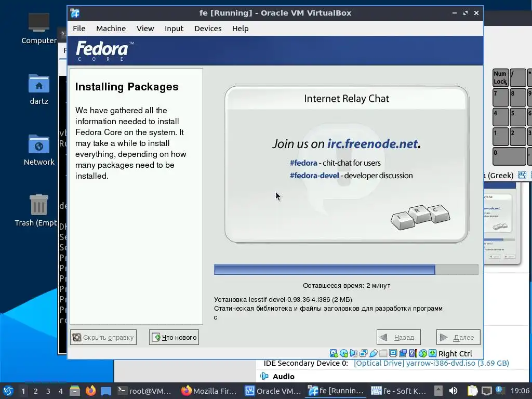Viewport: 532px width, 399px height.
Task: Switch to workspace 1 in taskbar
Action: [x=23, y=391]
